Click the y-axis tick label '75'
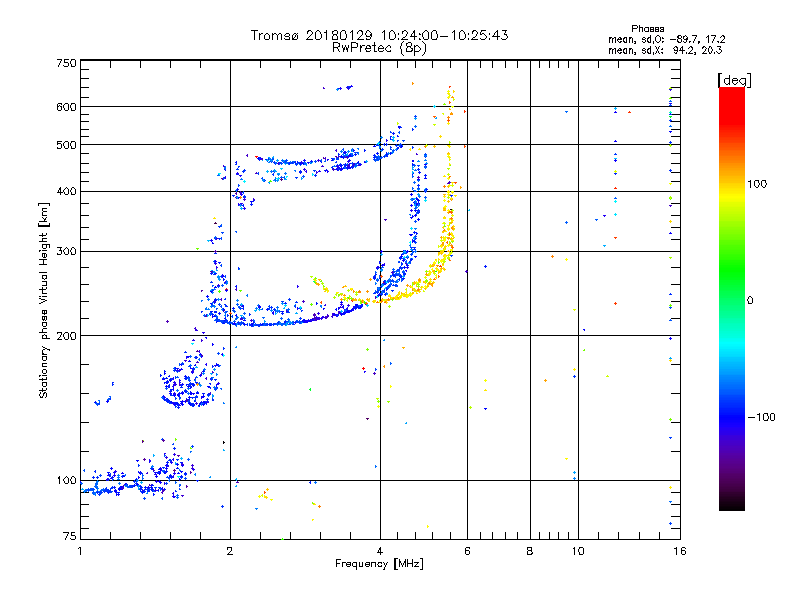800x600 pixels. tap(70, 536)
